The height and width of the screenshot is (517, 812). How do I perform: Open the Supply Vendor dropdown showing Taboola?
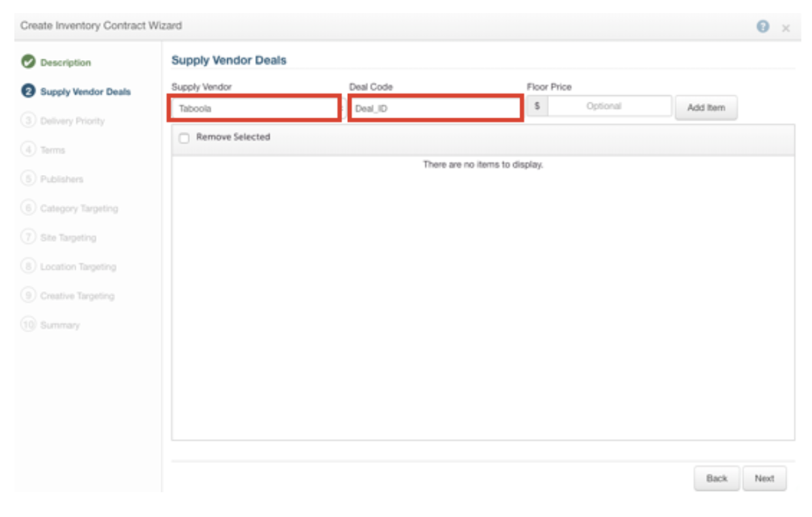[x=255, y=108]
